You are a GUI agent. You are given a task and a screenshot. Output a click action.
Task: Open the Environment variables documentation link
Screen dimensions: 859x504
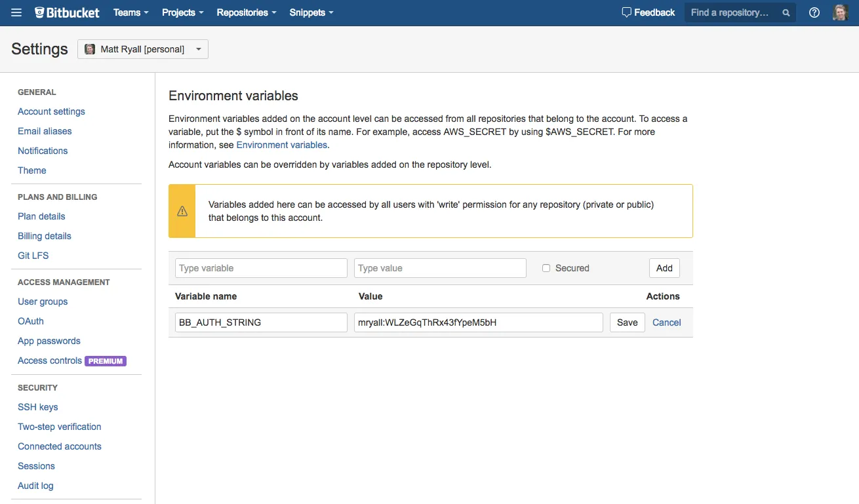tap(282, 145)
